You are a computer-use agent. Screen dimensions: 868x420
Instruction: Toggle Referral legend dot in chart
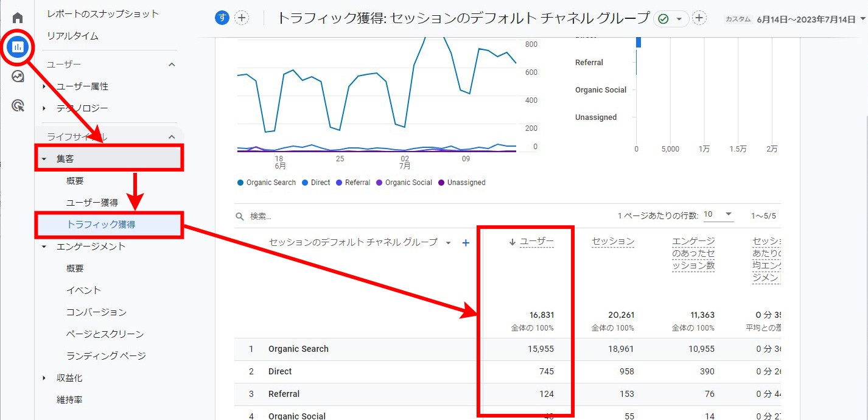pyautogui.click(x=339, y=183)
